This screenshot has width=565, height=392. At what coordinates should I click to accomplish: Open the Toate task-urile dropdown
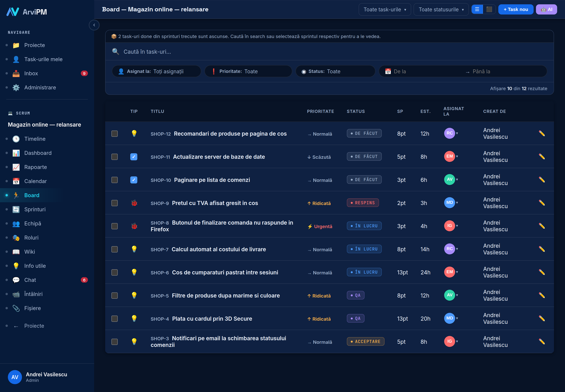[x=384, y=9]
